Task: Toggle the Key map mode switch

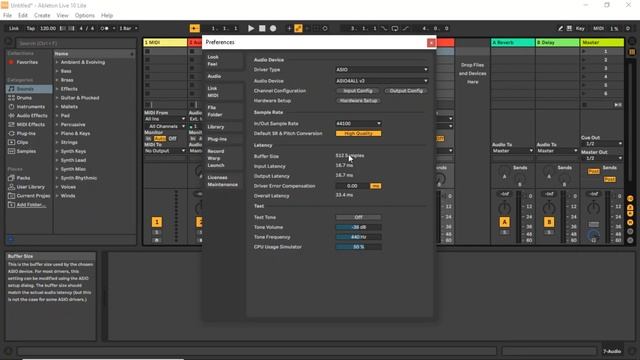Action: tap(580, 29)
